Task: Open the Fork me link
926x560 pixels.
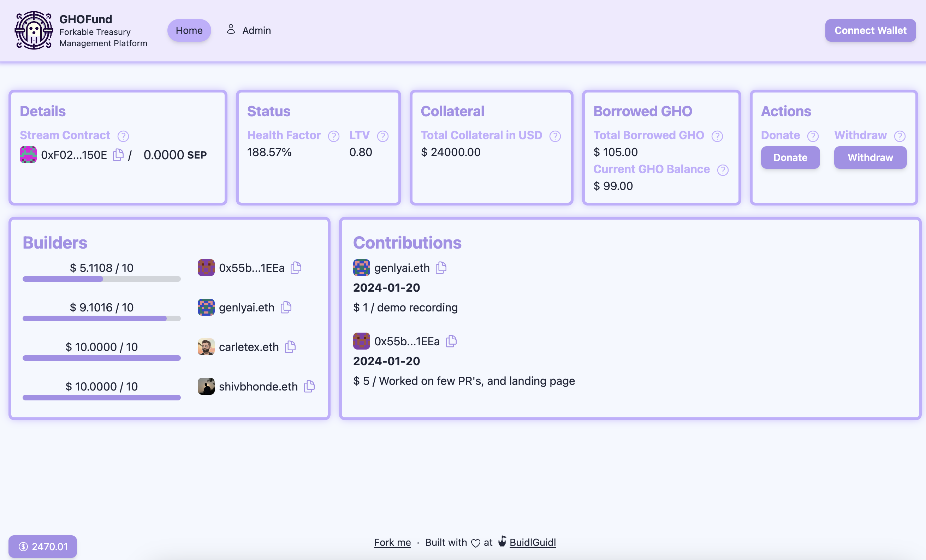Action: click(x=392, y=542)
